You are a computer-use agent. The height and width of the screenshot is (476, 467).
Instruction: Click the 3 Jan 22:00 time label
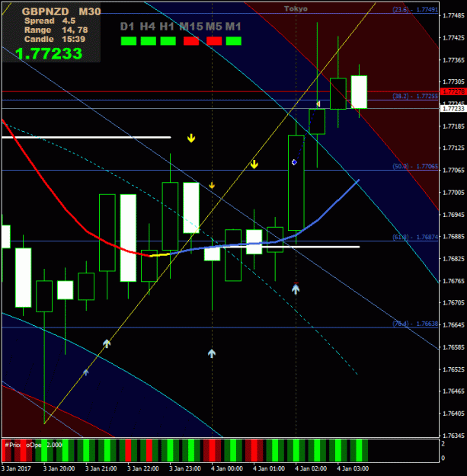pyautogui.click(x=142, y=468)
